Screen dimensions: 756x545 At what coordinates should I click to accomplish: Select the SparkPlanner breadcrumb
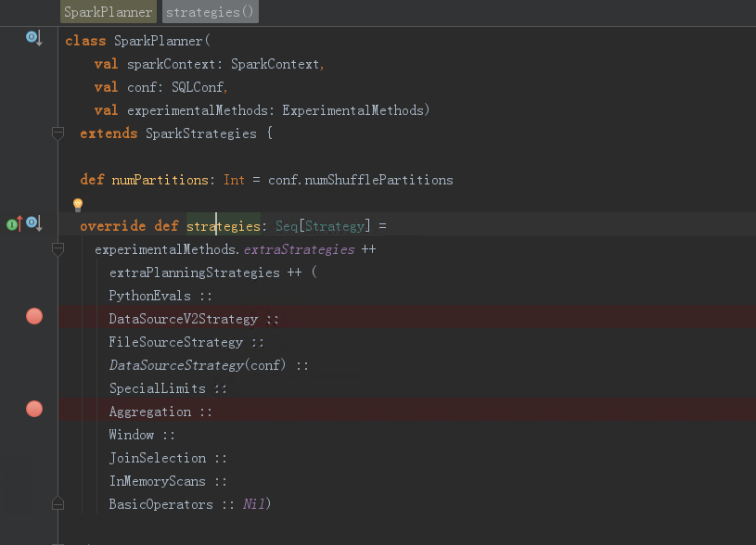pos(109,12)
